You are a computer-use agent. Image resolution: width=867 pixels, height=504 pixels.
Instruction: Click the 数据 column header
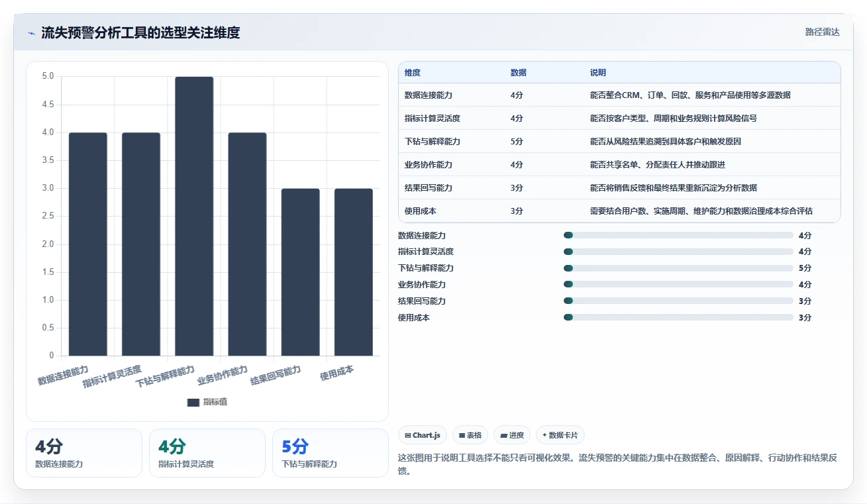[519, 73]
